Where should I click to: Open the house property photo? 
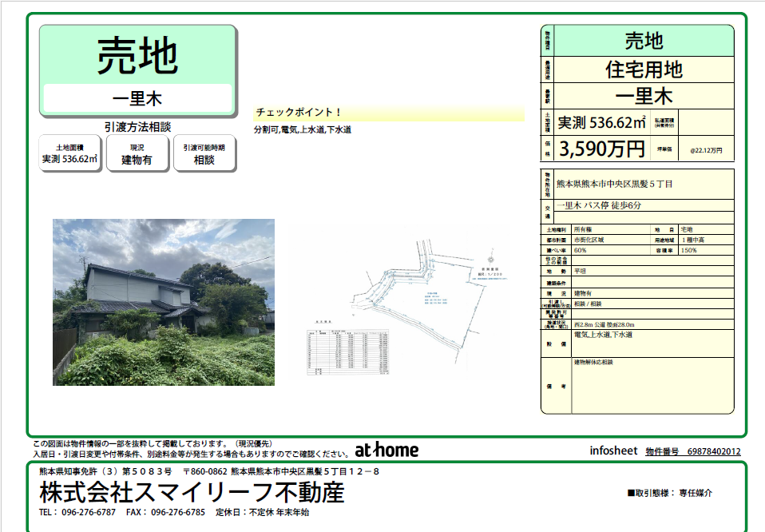tap(164, 302)
